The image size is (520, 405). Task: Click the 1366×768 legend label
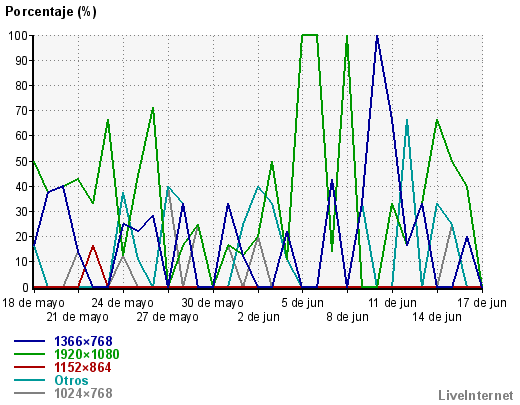(83, 341)
